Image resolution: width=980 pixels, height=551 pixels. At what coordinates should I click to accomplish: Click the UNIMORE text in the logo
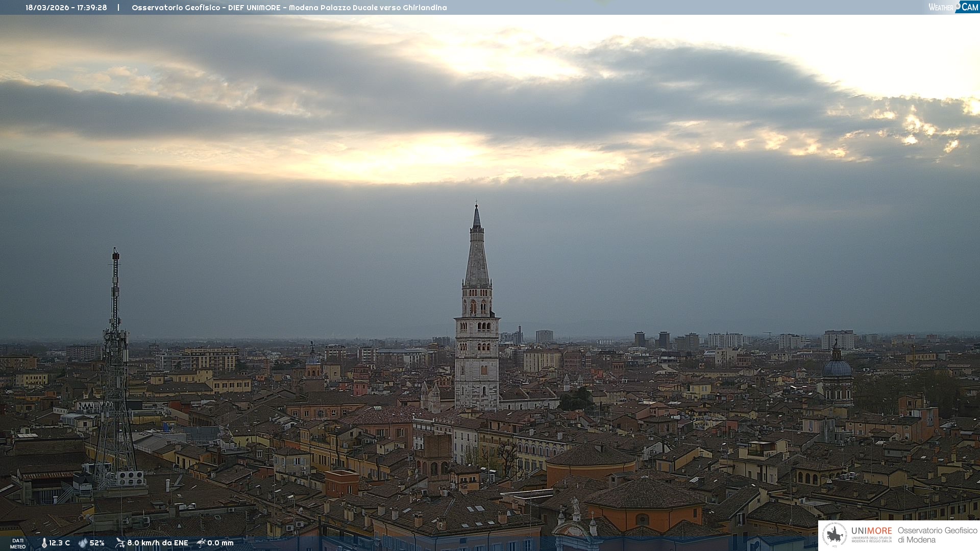point(871,531)
